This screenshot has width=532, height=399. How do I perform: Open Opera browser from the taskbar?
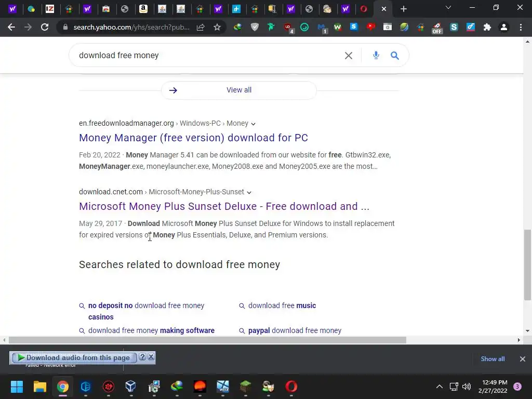point(291,387)
